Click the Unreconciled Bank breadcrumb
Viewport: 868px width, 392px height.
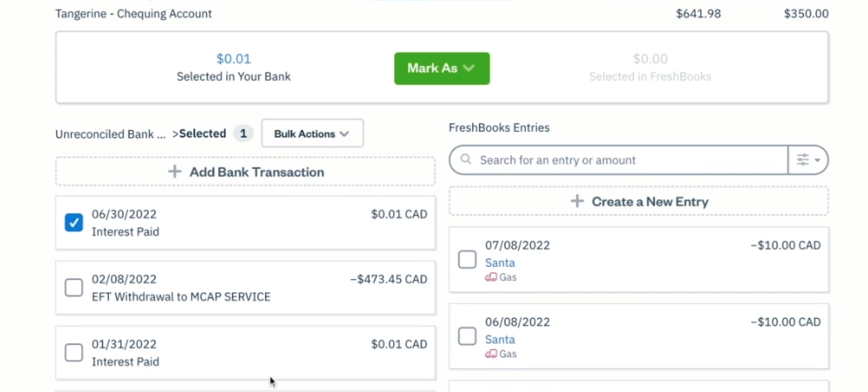(x=110, y=135)
